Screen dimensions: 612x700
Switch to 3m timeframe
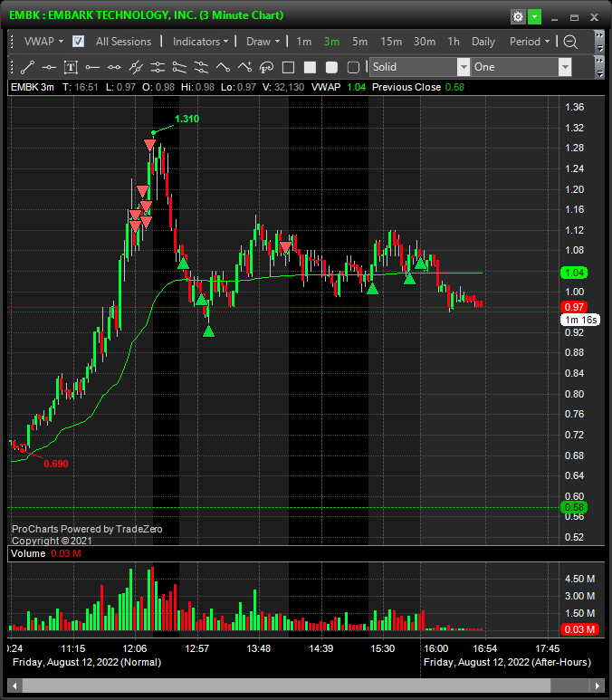[x=331, y=42]
